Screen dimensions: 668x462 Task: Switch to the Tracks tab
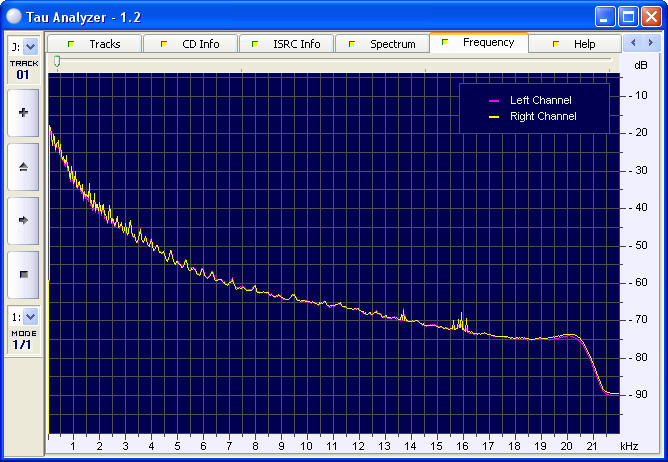(95, 44)
